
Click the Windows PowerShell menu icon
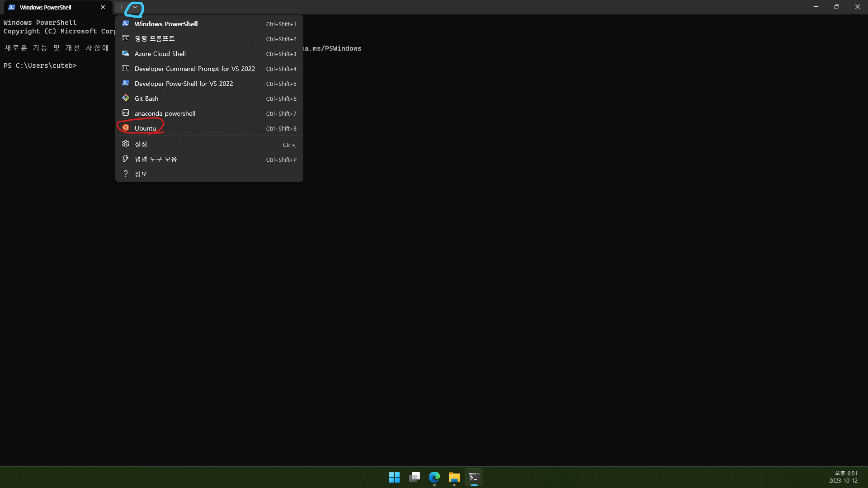[x=126, y=23]
